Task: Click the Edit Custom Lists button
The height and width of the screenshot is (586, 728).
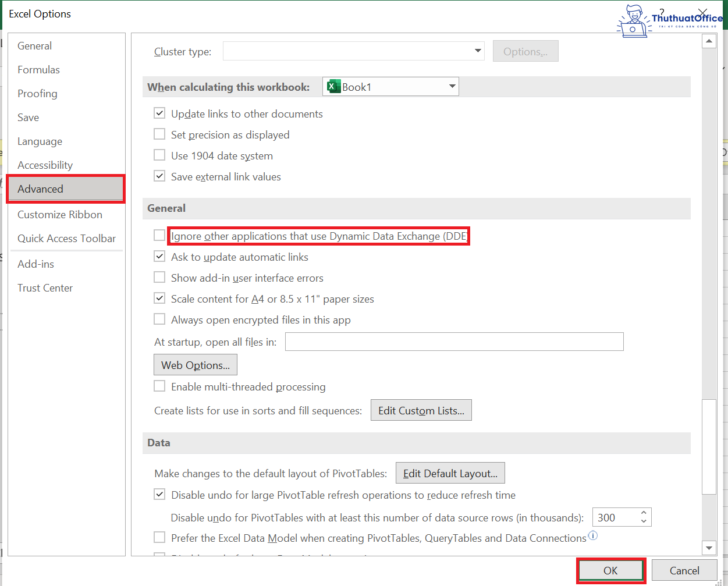Action: click(x=421, y=410)
